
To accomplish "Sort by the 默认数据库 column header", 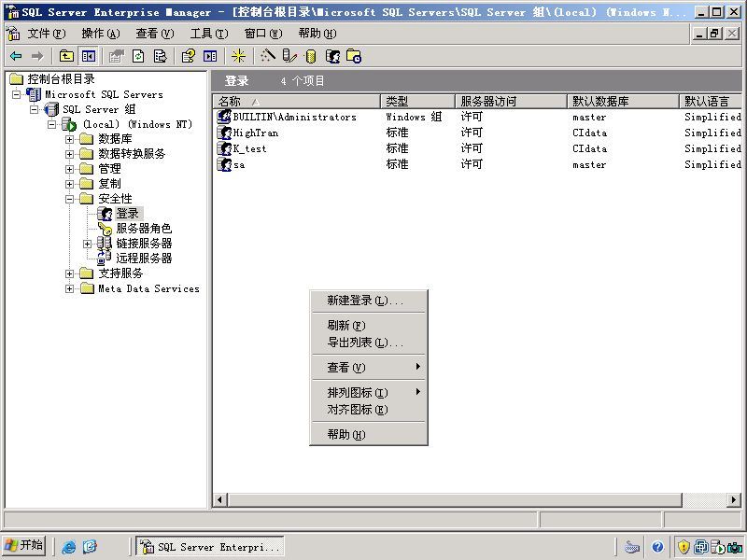I will [x=623, y=102].
